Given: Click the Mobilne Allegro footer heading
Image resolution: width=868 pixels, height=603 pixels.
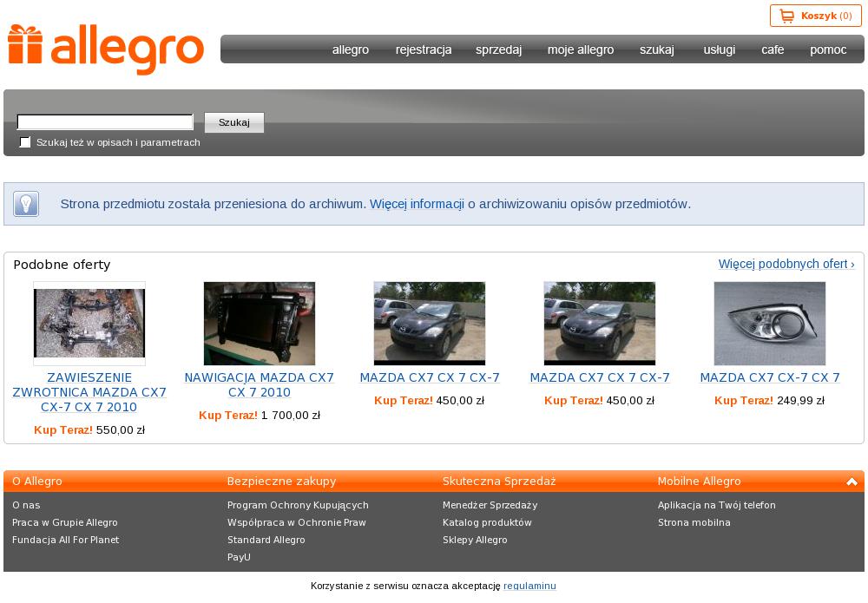Looking at the screenshot, I should click(x=699, y=482).
